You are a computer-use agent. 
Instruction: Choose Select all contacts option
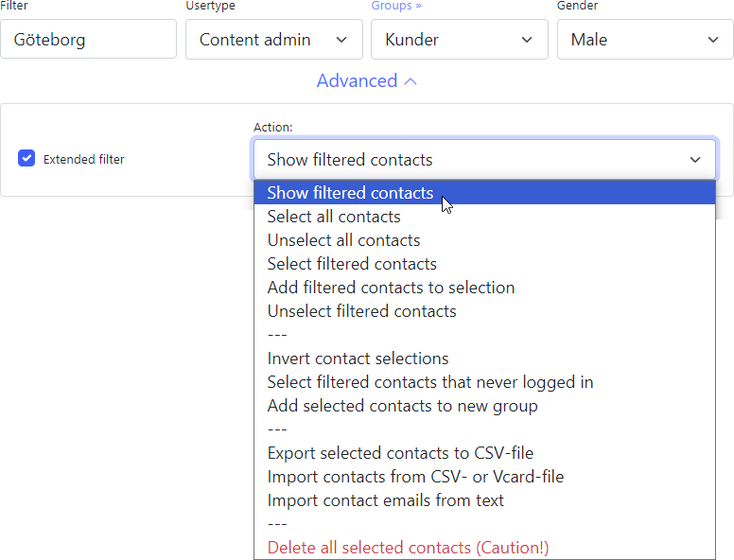(x=484, y=217)
